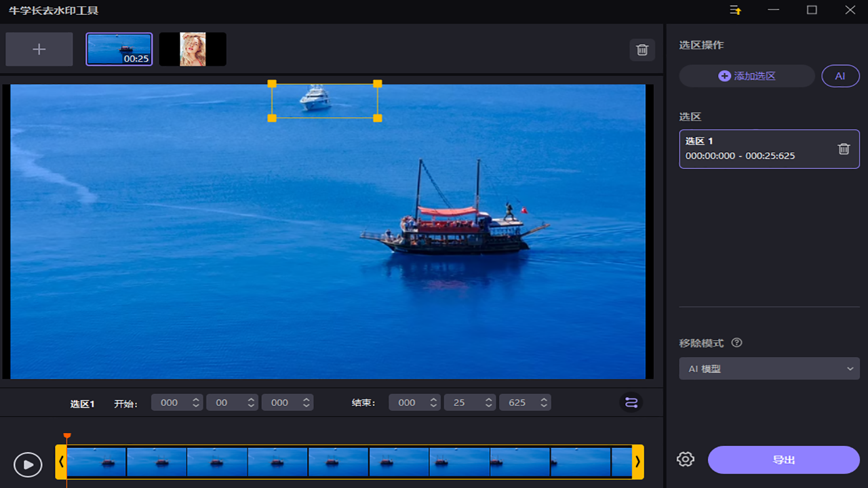
Task: Click stepper arrows on end seconds field
Action: click(489, 403)
